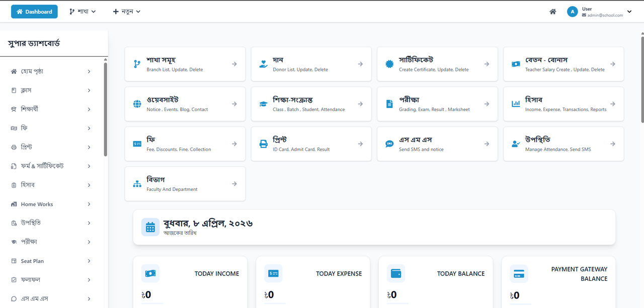Click the সুপার ড্যাশবোর্ড heading
The image size is (644, 308).
pyautogui.click(x=34, y=43)
